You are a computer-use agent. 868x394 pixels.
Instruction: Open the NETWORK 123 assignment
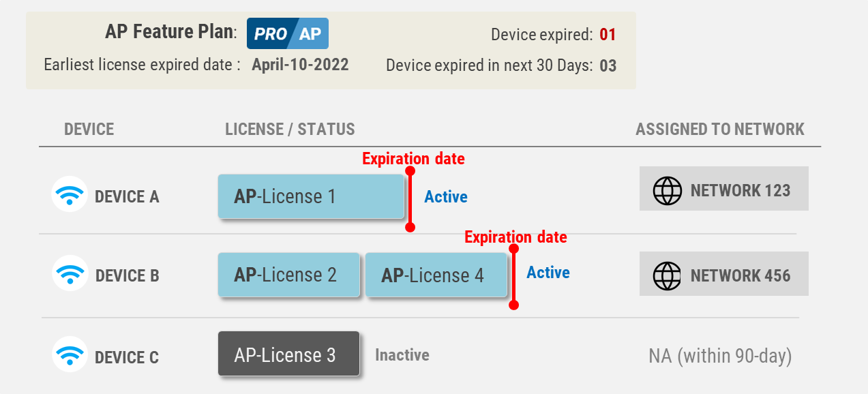click(724, 188)
